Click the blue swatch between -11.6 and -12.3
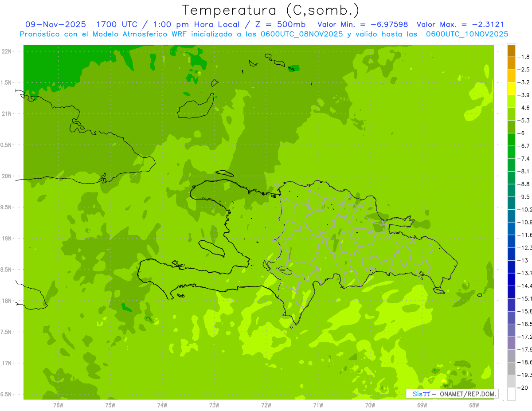 (511, 241)
